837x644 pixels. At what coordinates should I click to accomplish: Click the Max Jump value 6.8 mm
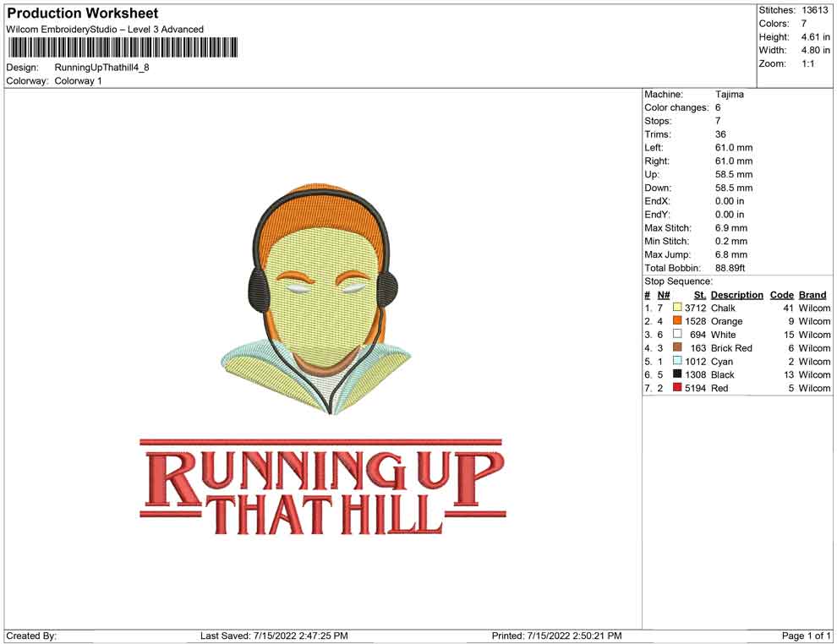[730, 254]
